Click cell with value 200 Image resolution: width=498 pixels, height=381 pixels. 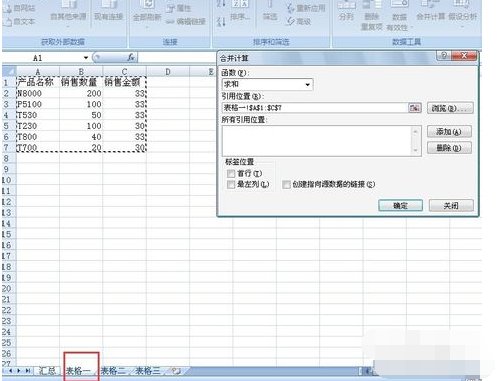click(x=81, y=93)
